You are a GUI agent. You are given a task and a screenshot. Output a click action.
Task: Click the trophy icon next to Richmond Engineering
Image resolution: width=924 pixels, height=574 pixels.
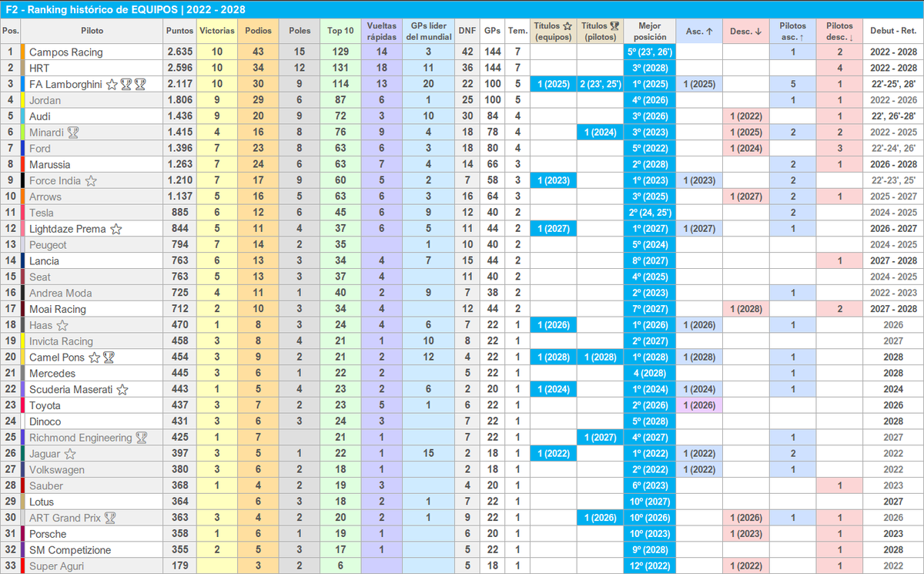pyautogui.click(x=141, y=438)
